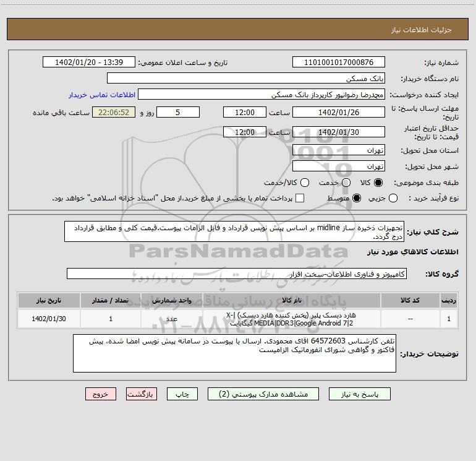Click the price validity date 1402/01/30

coord(339,132)
